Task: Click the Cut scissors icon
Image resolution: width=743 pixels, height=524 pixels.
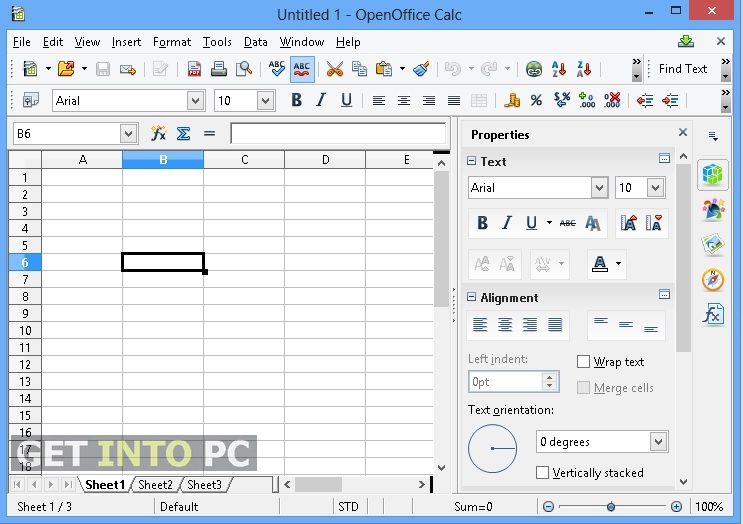Action: [x=335, y=69]
